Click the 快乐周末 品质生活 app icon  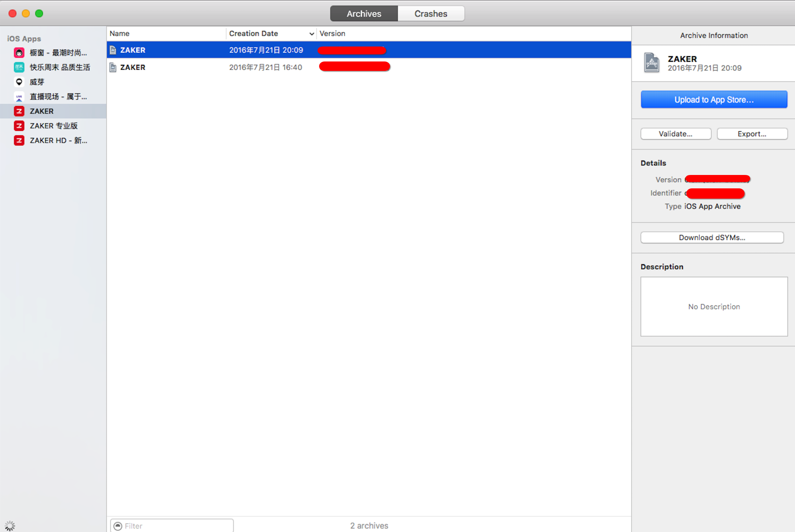point(19,67)
